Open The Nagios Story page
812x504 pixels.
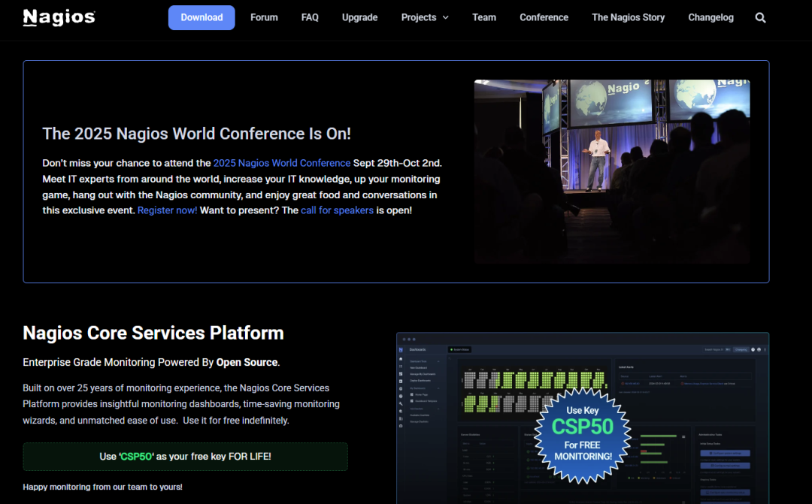pyautogui.click(x=628, y=17)
